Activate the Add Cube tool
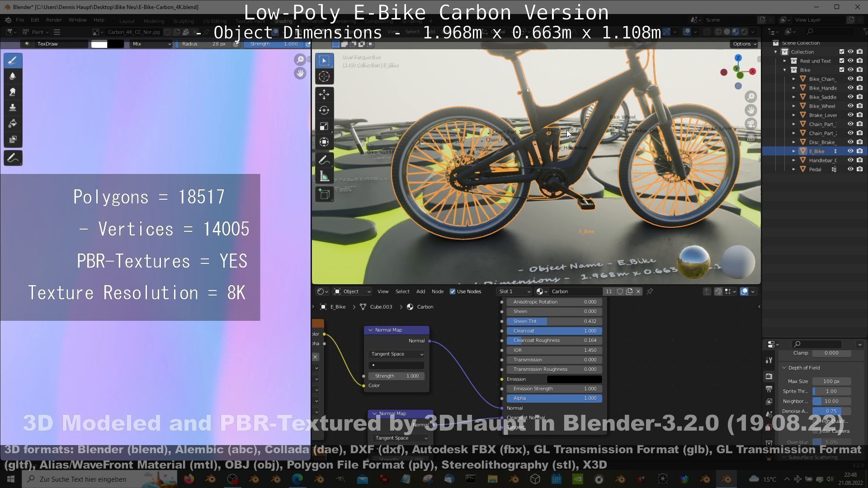 tap(324, 194)
